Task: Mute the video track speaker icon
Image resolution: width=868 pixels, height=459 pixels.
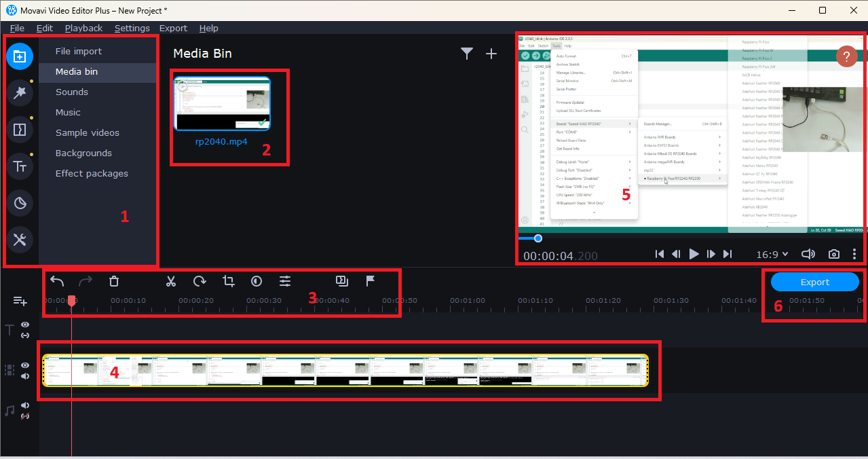Action: tap(25, 376)
